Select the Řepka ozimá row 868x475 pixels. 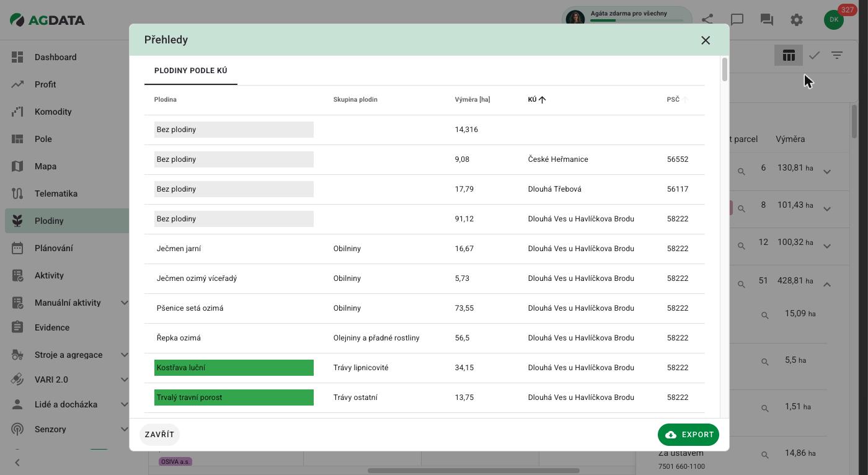point(424,338)
